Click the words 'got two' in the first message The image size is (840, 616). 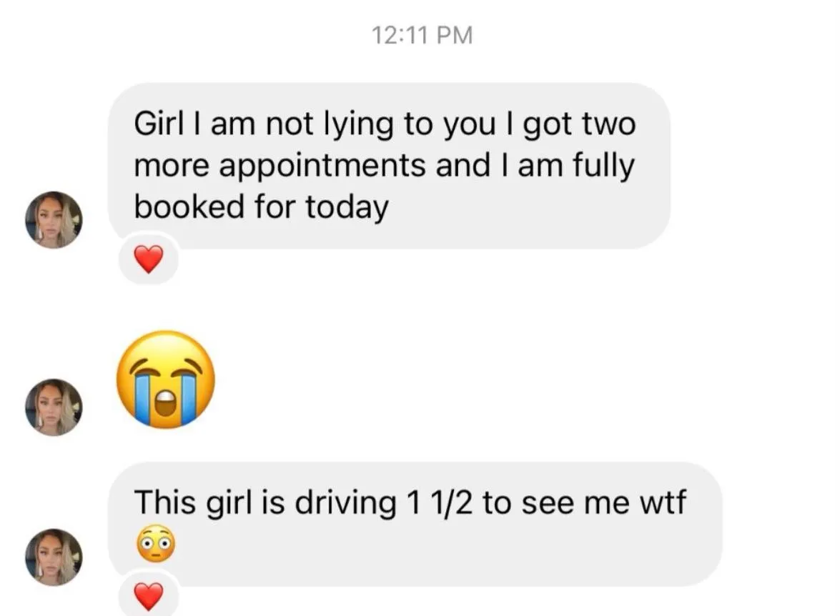[x=580, y=124]
